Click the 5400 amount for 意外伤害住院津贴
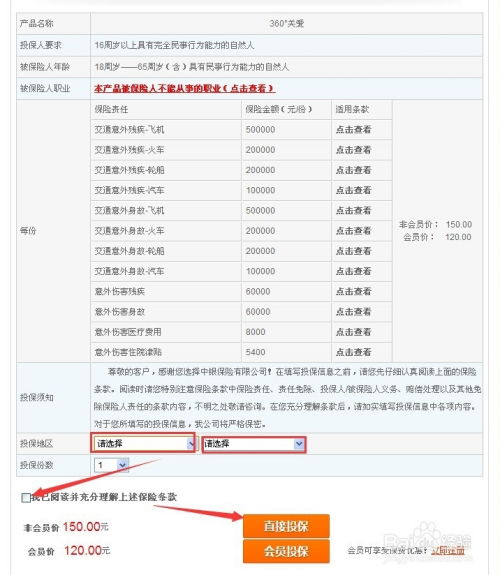Screen dimensions: 500x575 click(x=255, y=352)
